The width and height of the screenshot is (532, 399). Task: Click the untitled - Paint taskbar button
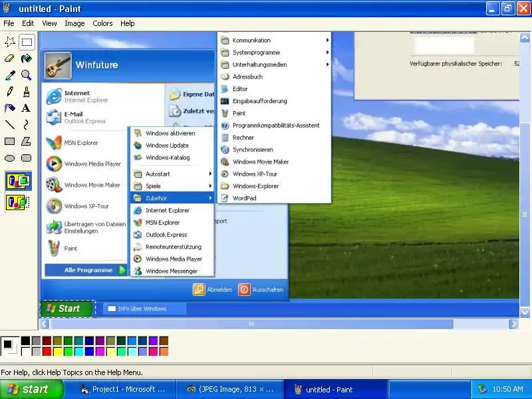(336, 389)
